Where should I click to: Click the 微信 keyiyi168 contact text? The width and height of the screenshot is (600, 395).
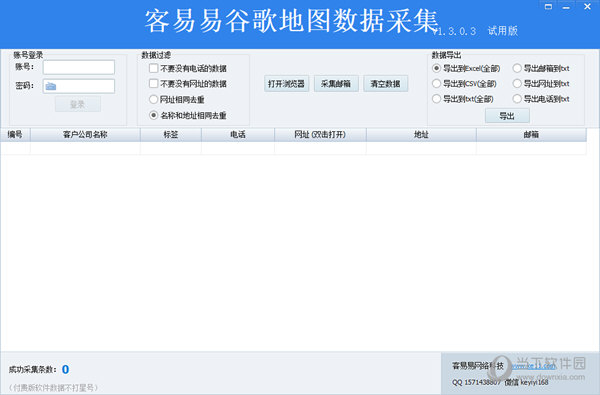(527, 382)
